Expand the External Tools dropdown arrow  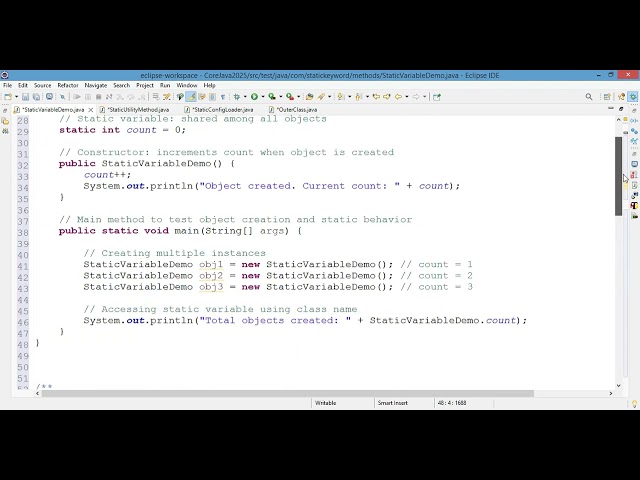coord(299,97)
